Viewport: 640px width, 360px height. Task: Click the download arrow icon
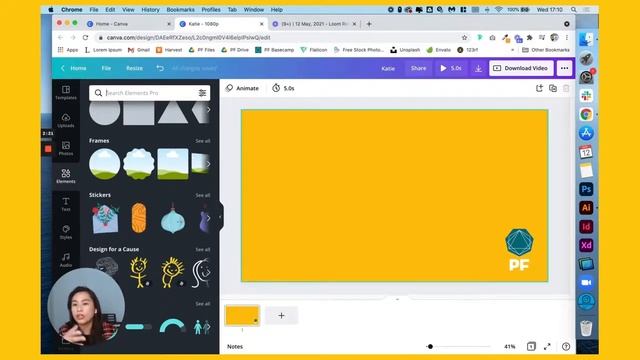pyautogui.click(x=478, y=69)
